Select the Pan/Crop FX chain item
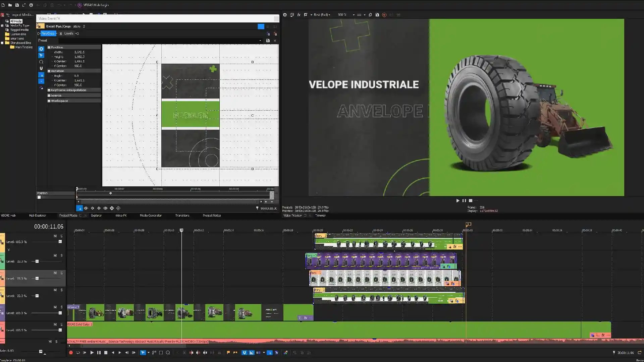The image size is (644, 362). pyautogui.click(x=48, y=34)
